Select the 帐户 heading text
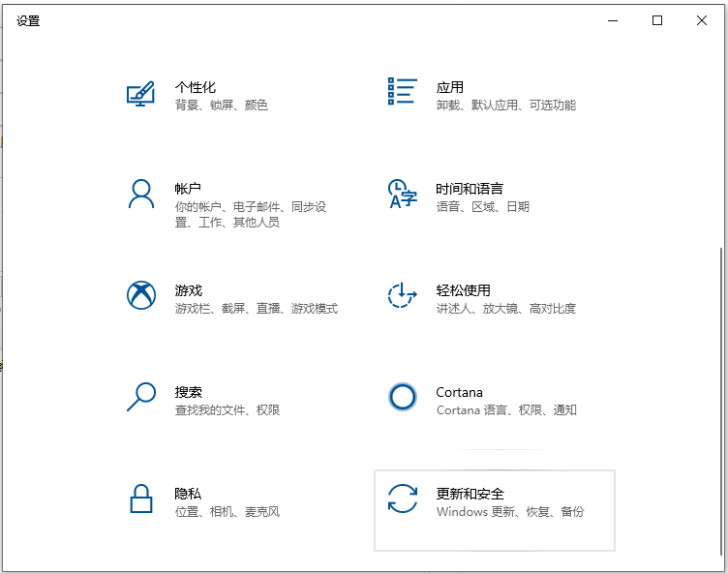The image size is (728, 574). click(188, 189)
